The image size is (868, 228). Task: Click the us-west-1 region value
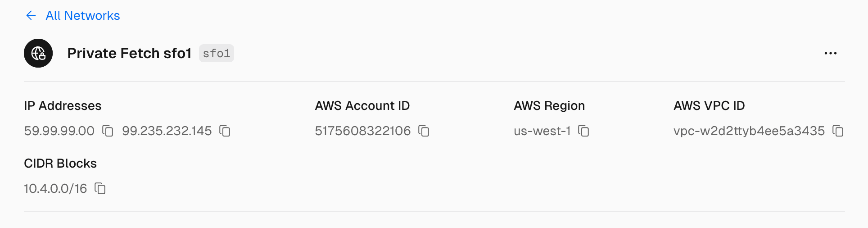(542, 131)
